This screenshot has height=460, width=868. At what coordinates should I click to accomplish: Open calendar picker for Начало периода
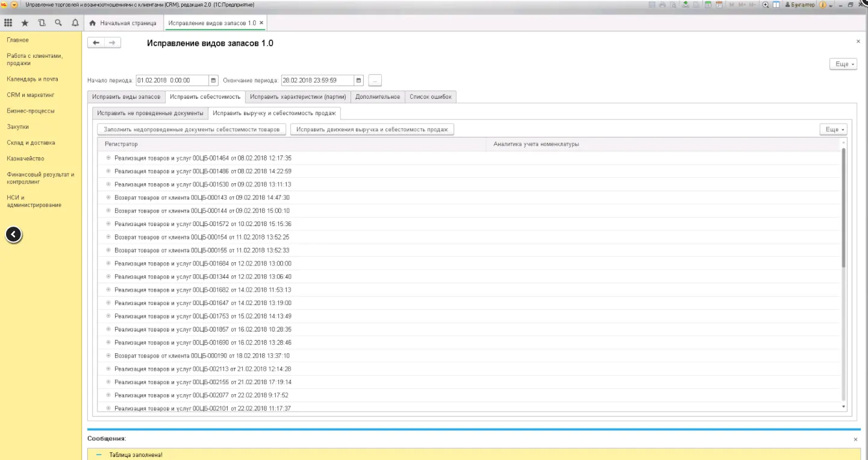click(x=213, y=80)
